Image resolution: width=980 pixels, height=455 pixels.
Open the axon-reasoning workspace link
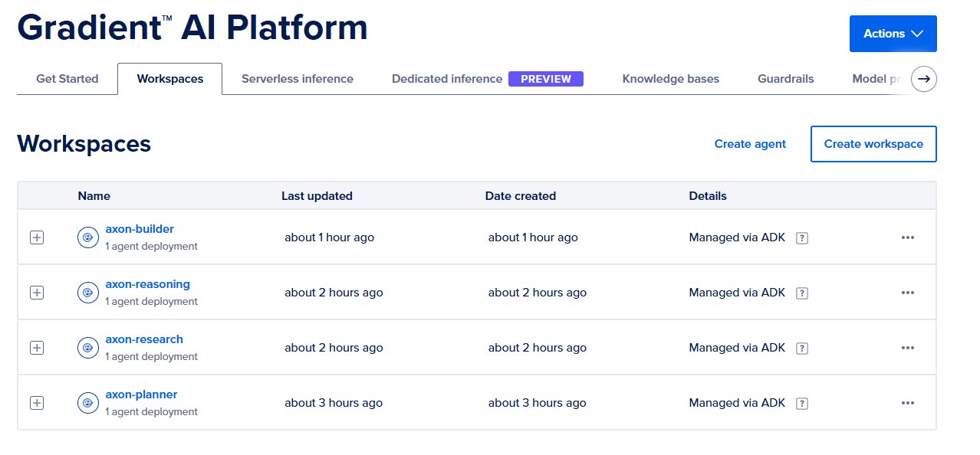point(148,284)
